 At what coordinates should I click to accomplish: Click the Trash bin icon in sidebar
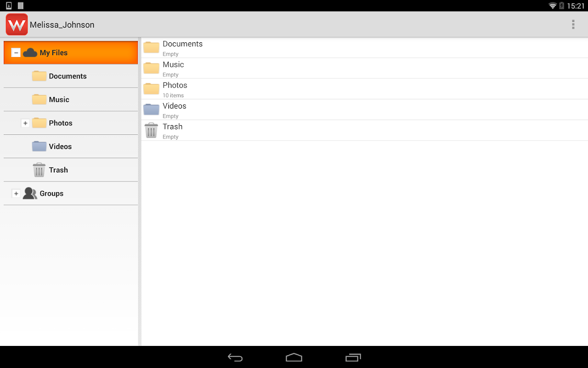pyautogui.click(x=39, y=169)
